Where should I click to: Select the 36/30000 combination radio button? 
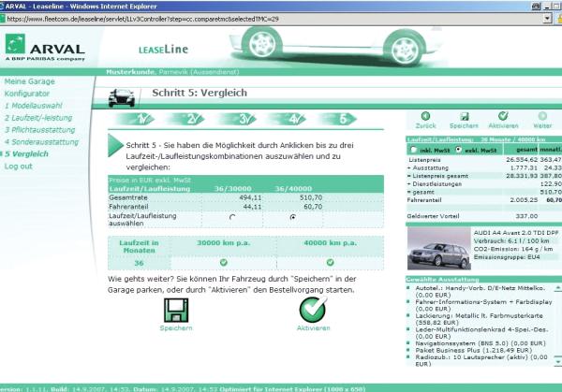230,216
